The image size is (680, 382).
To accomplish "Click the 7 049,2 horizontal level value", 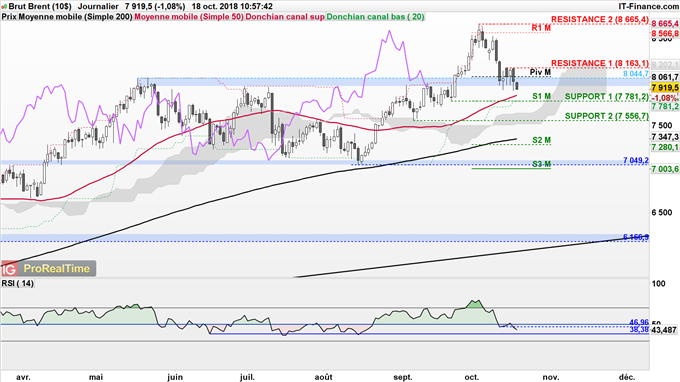I will click(636, 160).
